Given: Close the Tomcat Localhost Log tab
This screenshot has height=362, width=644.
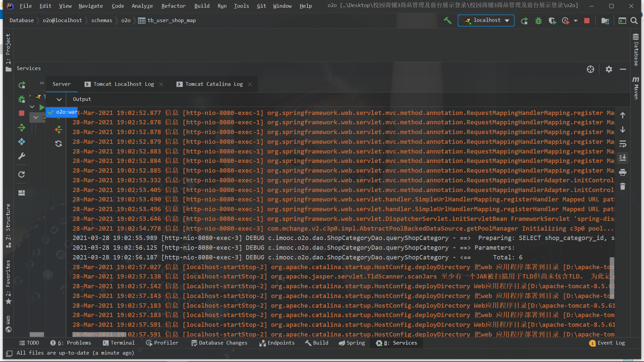Looking at the screenshot, I should [x=161, y=84].
